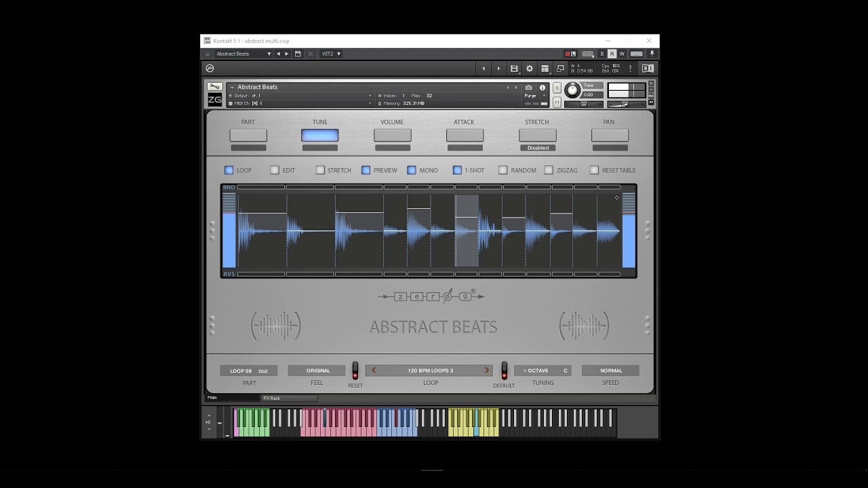Open the NORMAL speed selector
868x488 pixels.
coord(610,371)
